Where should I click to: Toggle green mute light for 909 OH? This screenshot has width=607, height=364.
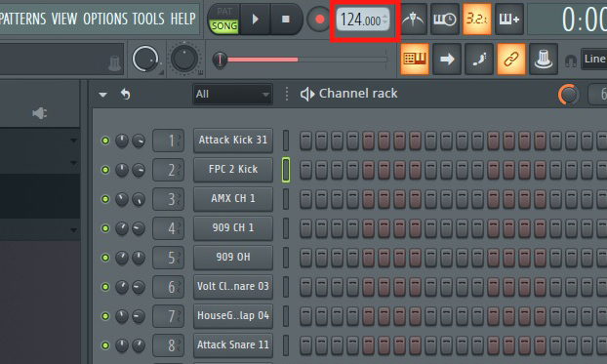(105, 258)
